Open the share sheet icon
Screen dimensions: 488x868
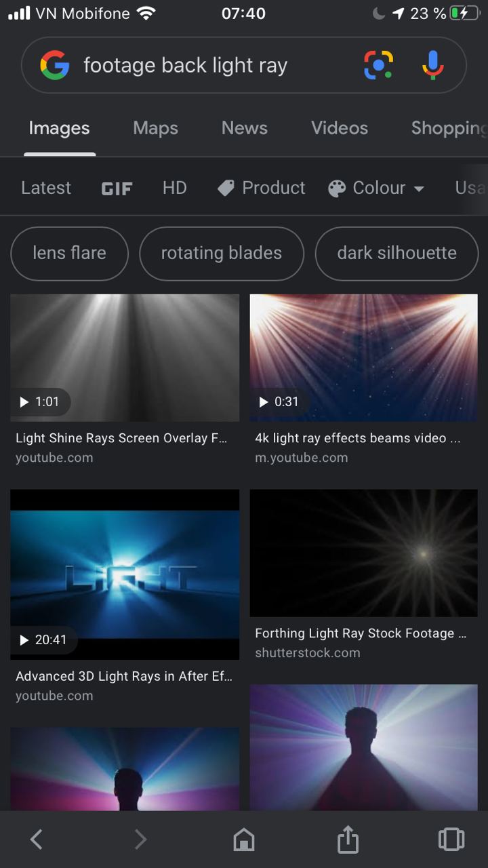[348, 839]
